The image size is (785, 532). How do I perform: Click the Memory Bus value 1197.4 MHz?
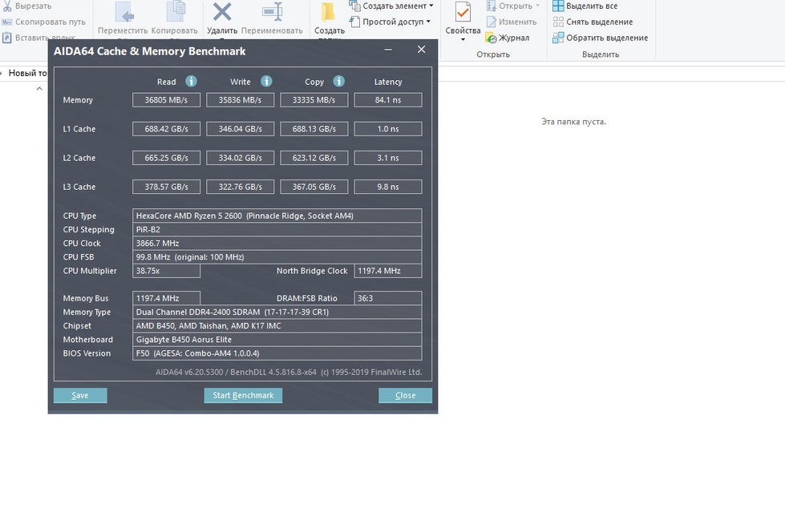pos(166,298)
